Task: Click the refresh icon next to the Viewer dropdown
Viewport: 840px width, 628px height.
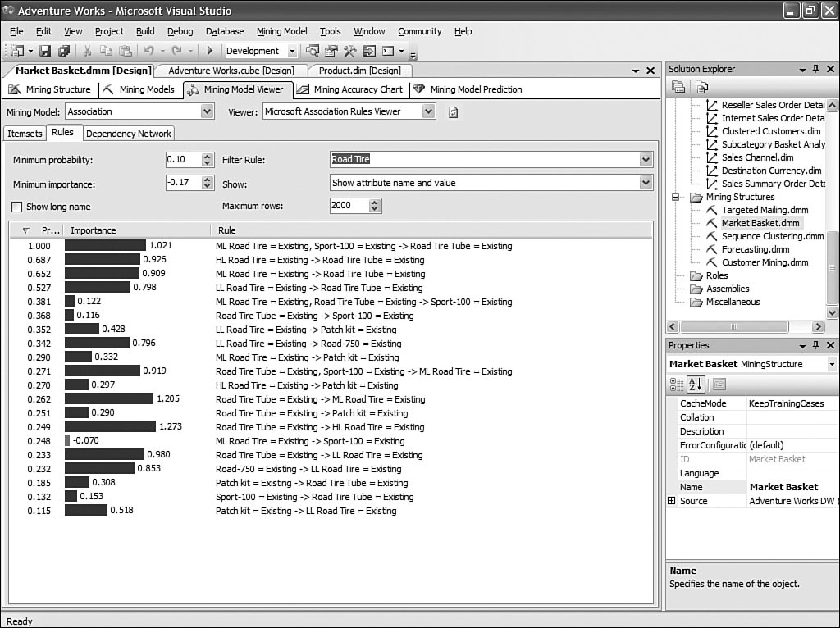Action: (453, 112)
